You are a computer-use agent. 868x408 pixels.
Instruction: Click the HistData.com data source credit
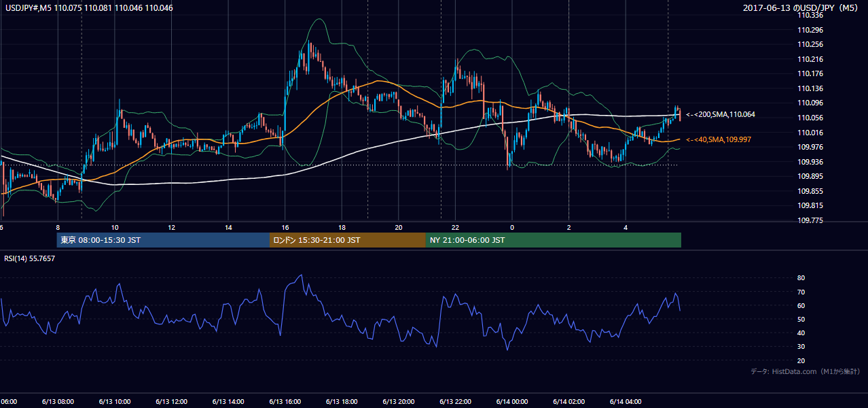[806, 371]
